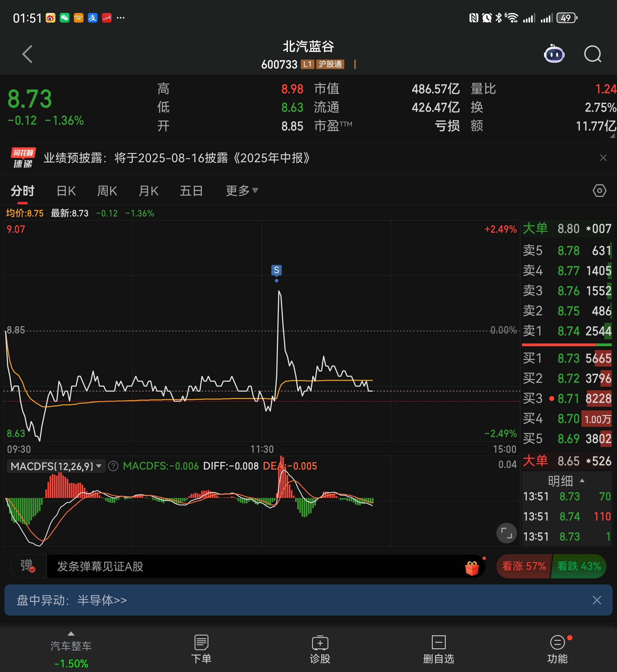Open 诊股 stock diagnosis
This screenshot has height=672, width=617.
[320, 649]
